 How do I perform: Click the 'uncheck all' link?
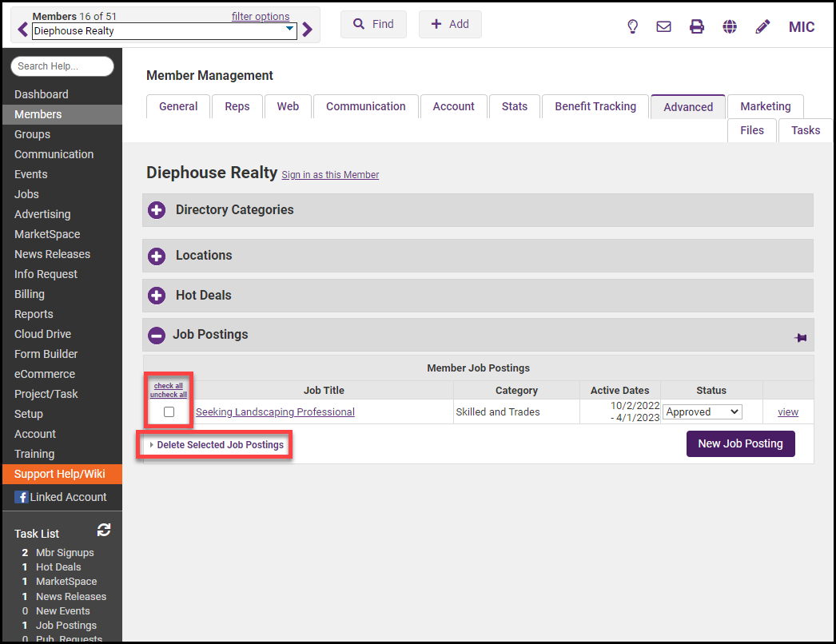(169, 395)
